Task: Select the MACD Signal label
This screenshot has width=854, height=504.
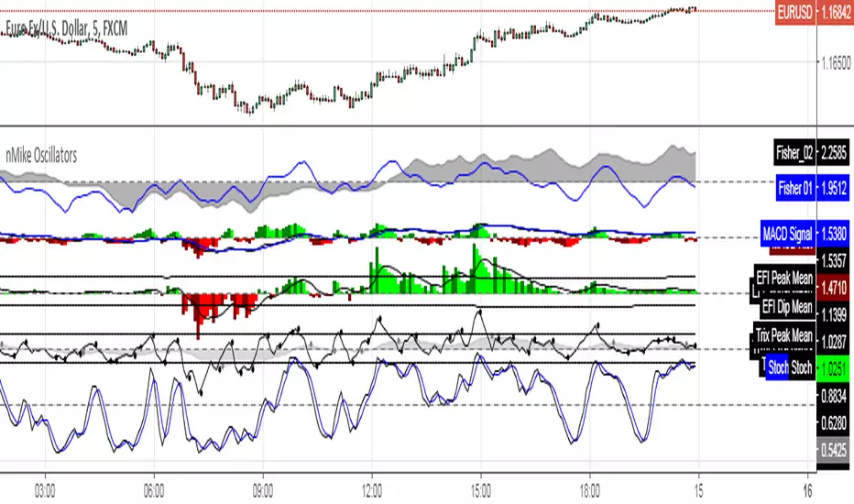Action: pos(787,234)
